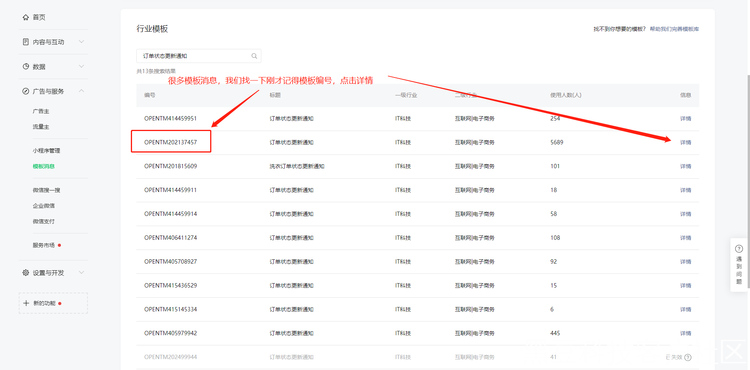This screenshot has width=750, height=370.
Task: Click the template code OPENTM414459914
Action: [170, 214]
